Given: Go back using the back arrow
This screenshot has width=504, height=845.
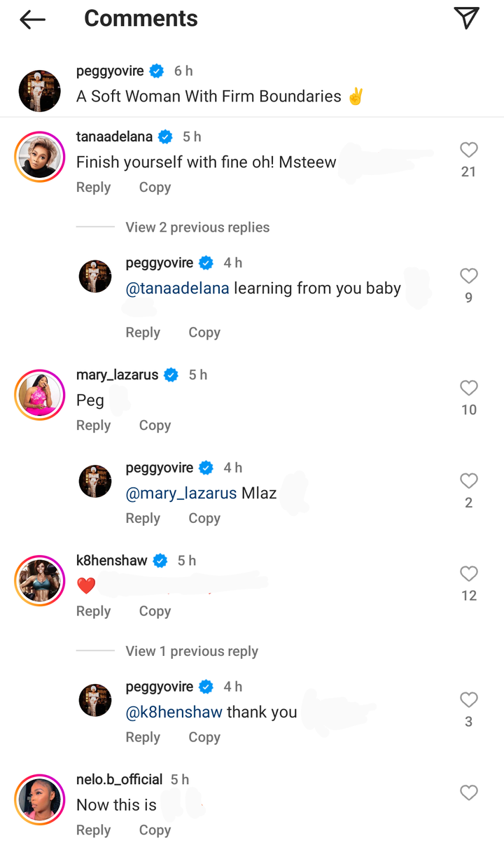Looking at the screenshot, I should point(32,20).
